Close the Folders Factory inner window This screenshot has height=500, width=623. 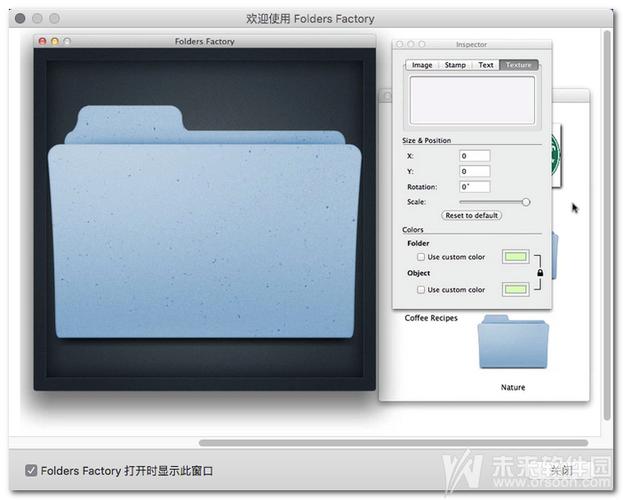pos(43,41)
